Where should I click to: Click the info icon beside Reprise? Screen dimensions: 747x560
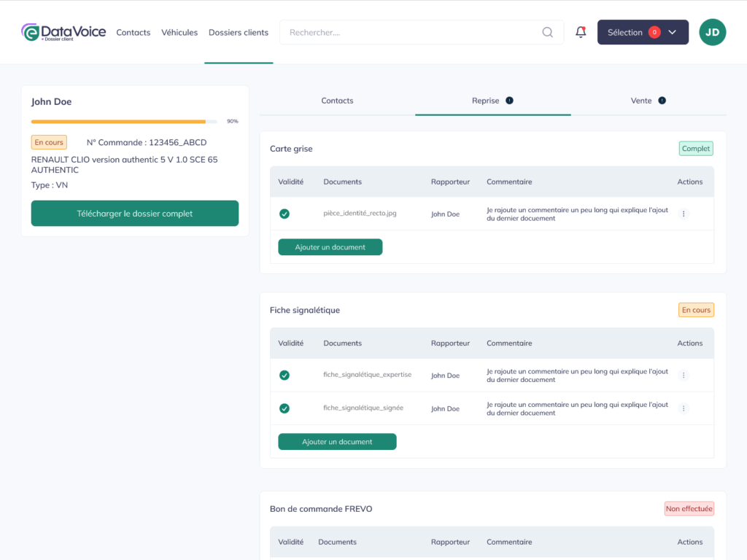509,101
